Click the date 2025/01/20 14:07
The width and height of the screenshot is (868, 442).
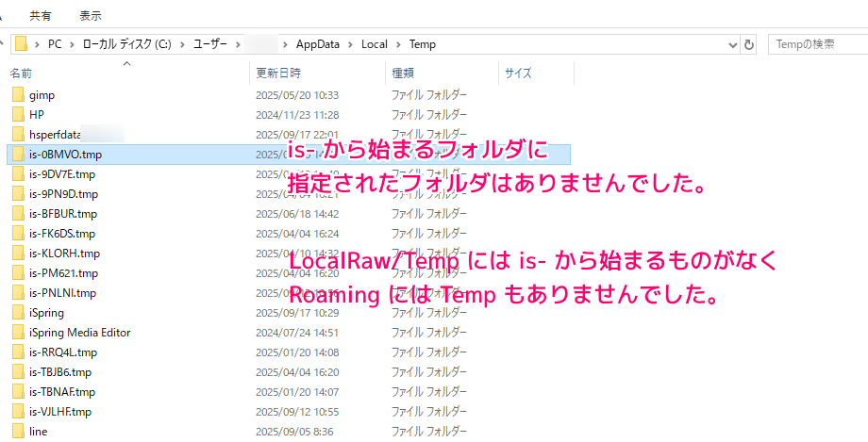pyautogui.click(x=297, y=392)
